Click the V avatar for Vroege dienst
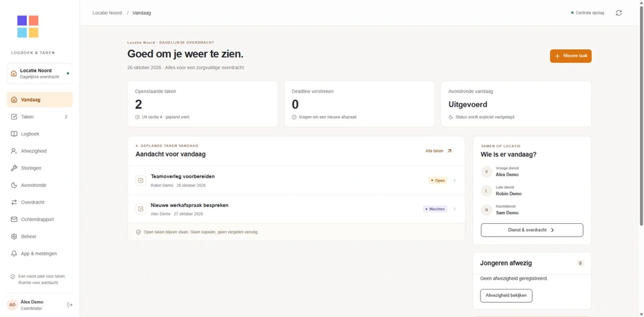 (486, 172)
